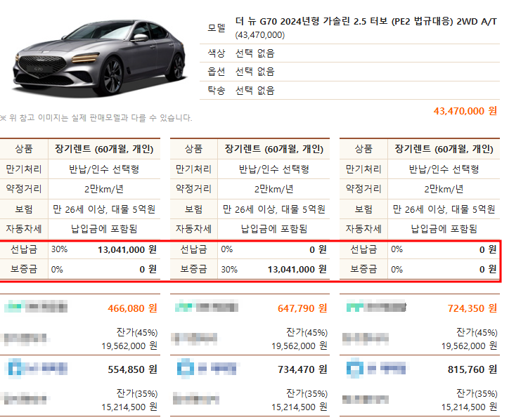
Task: Click the '(43,470,000)' price under the model name
Action: pos(259,35)
